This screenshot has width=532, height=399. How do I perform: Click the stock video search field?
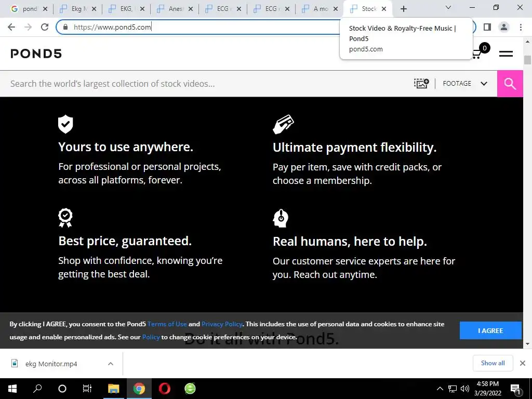tap(207, 84)
